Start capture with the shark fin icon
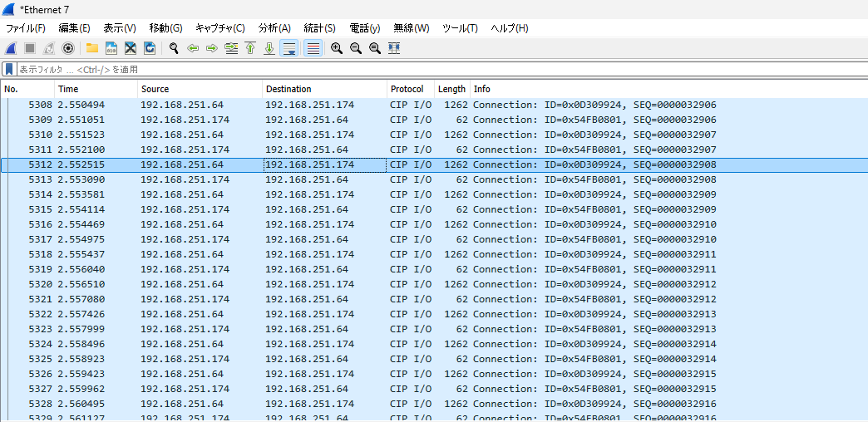 [x=12, y=48]
